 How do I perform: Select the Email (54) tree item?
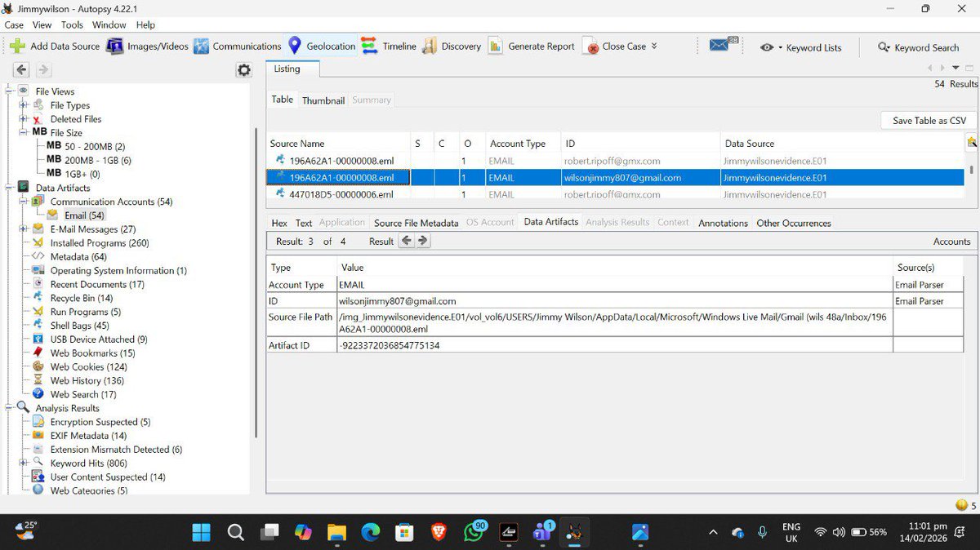click(x=76, y=215)
